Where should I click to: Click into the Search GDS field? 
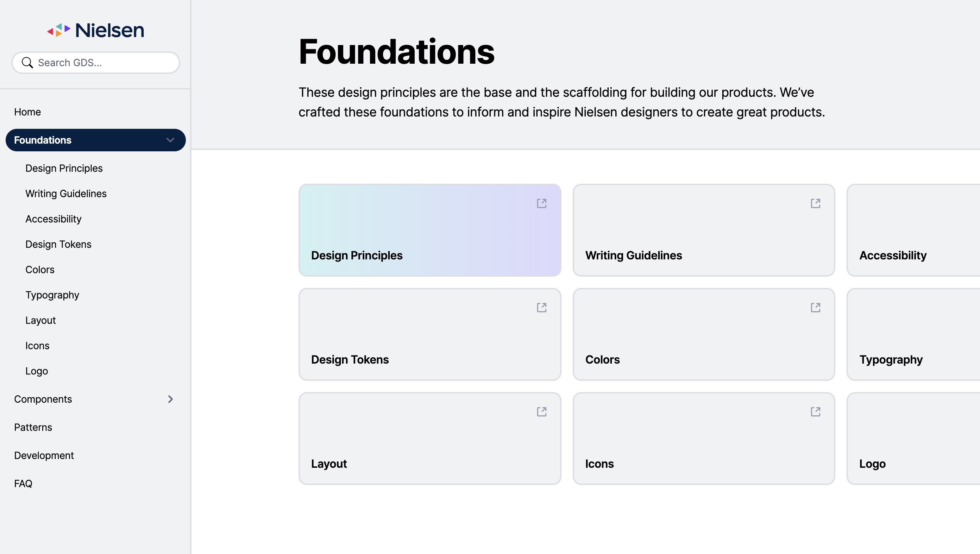(x=103, y=63)
